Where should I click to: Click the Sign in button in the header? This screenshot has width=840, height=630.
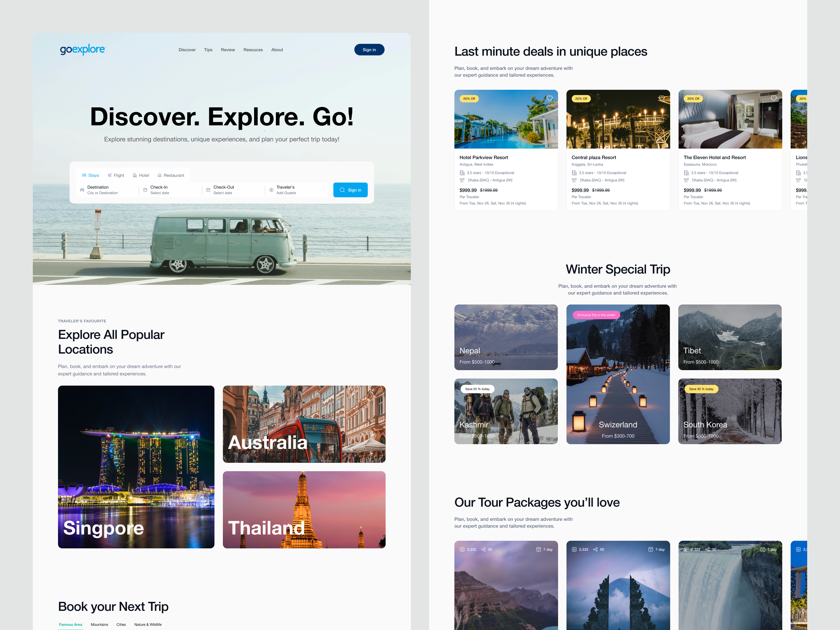pyautogui.click(x=369, y=50)
